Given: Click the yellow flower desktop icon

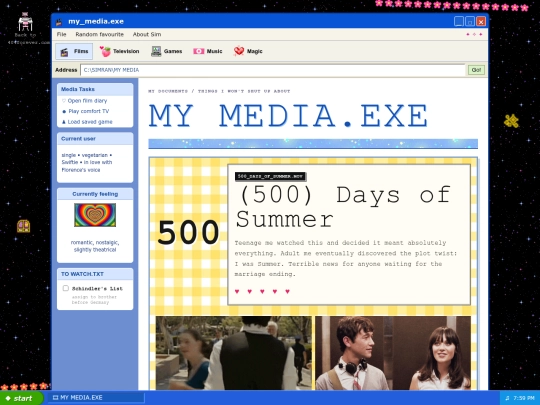Looking at the screenshot, I should (511, 121).
